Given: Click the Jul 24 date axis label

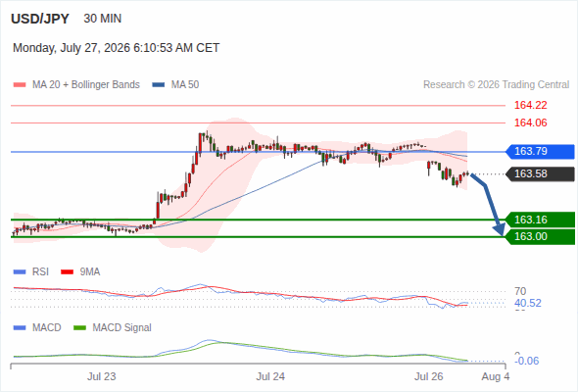Looking at the screenshot, I should (x=270, y=376).
